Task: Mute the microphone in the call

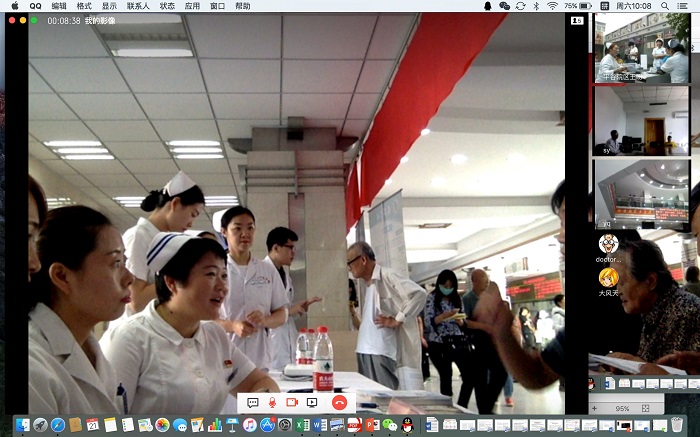Action: (x=271, y=402)
